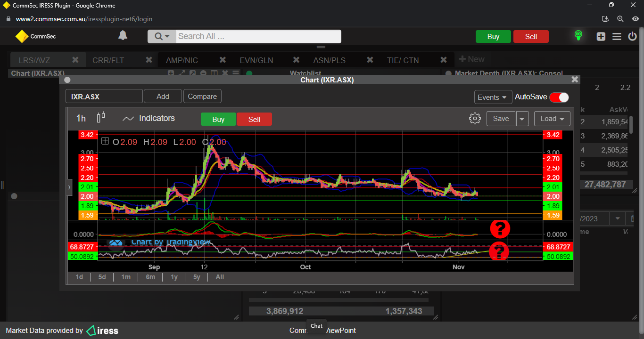Switch to the ASN/PLS tab
Screen dimensions: 644x339
point(329,60)
